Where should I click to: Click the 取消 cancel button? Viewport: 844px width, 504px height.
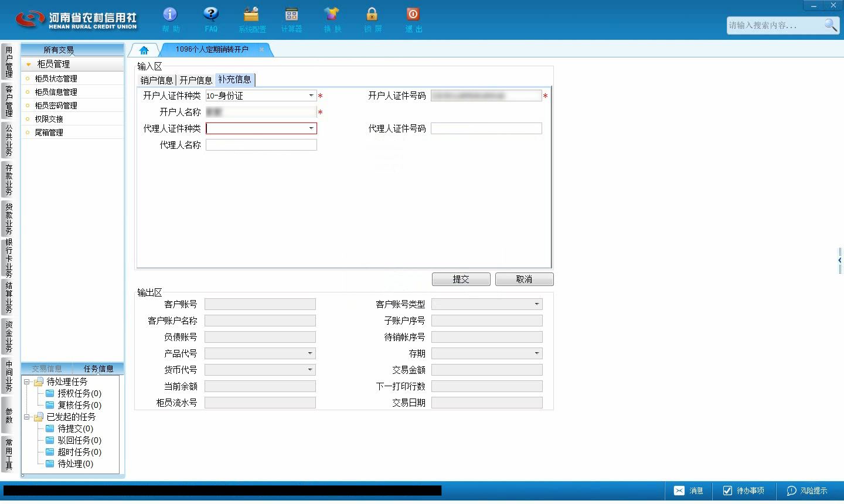[525, 280]
